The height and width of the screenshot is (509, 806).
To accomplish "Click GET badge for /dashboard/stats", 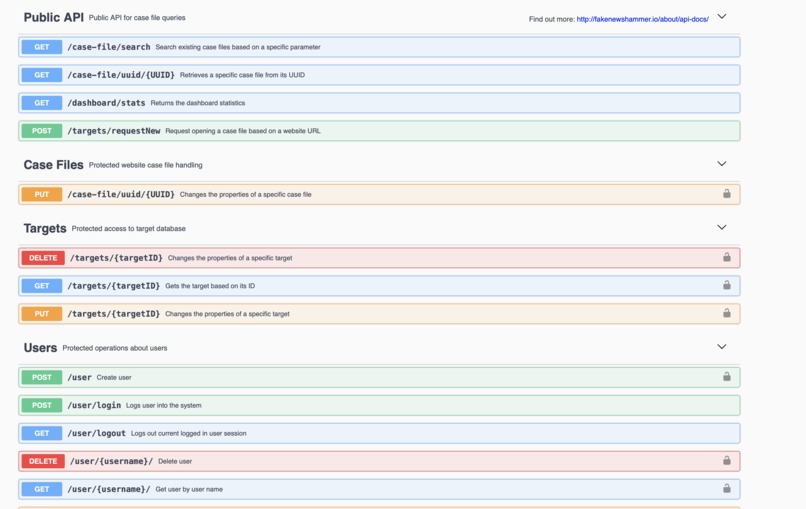I will pyautogui.click(x=42, y=103).
